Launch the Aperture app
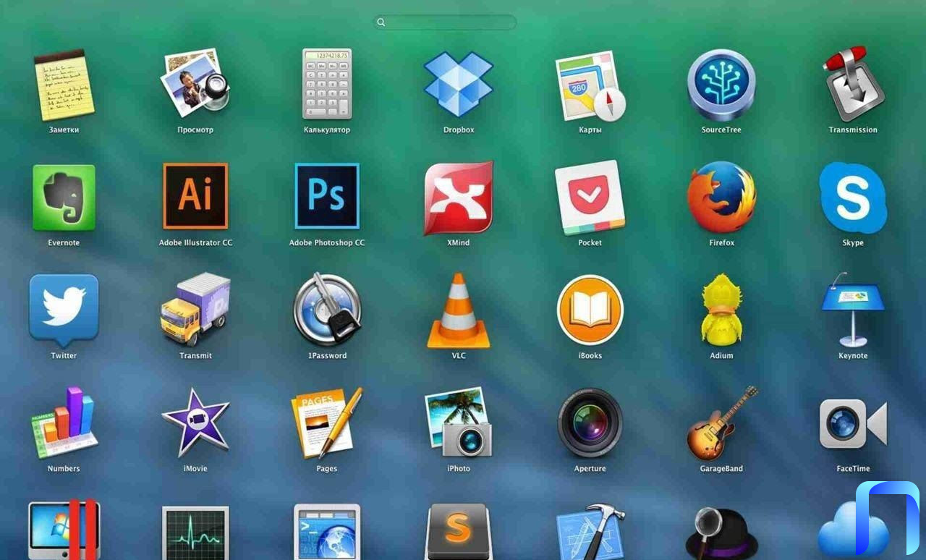 590,423
